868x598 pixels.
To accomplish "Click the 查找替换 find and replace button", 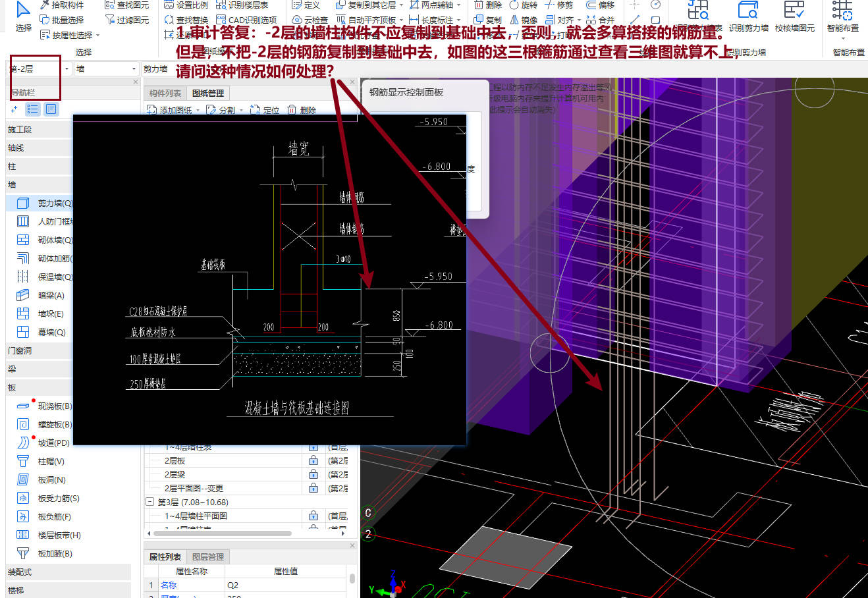I will (186, 20).
